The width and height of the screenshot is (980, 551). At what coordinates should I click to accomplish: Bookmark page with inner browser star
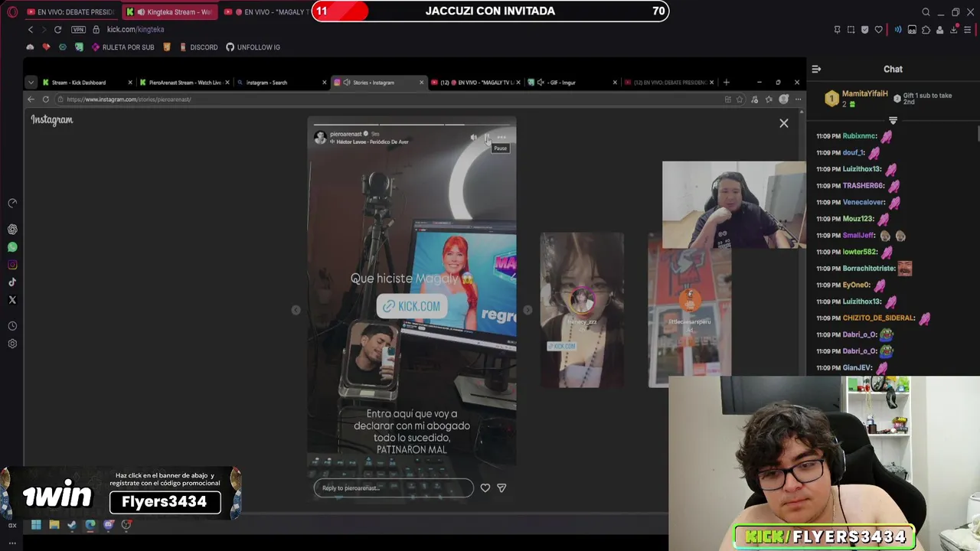pos(740,99)
